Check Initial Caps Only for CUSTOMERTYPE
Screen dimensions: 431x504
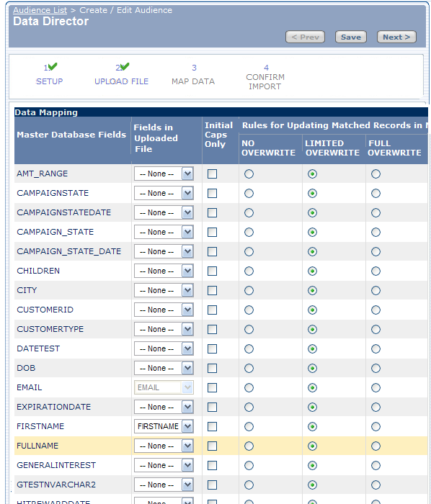[212, 330]
